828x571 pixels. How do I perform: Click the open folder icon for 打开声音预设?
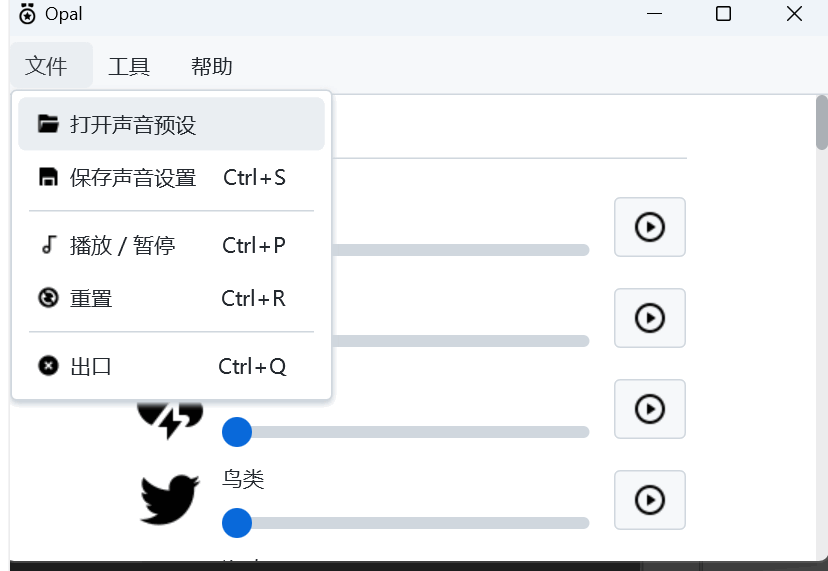(48, 124)
